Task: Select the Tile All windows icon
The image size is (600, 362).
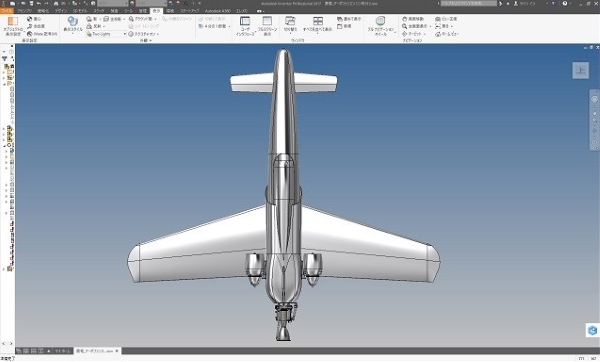Action: [x=317, y=24]
